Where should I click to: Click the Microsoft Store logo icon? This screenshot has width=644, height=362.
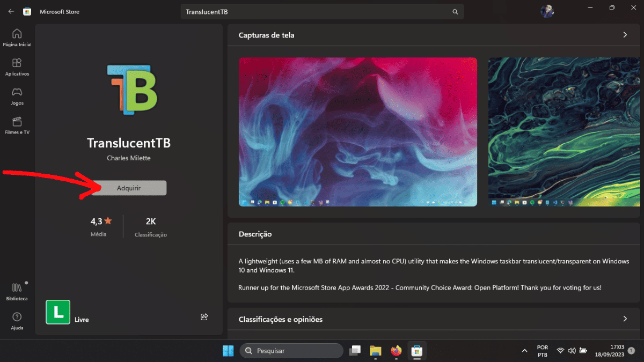[27, 11]
